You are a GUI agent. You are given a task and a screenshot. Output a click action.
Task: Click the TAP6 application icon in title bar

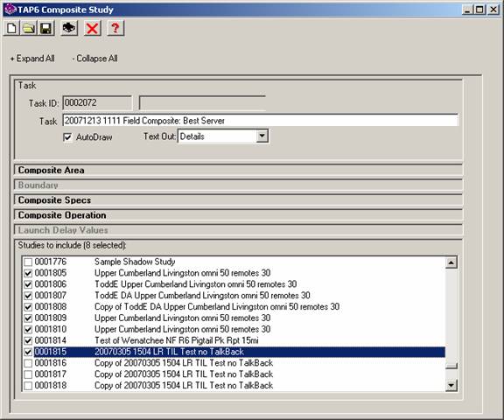coord(10,10)
